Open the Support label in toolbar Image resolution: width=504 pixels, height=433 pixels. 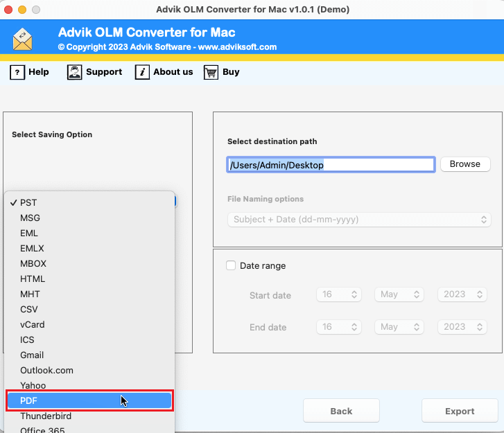104,71
